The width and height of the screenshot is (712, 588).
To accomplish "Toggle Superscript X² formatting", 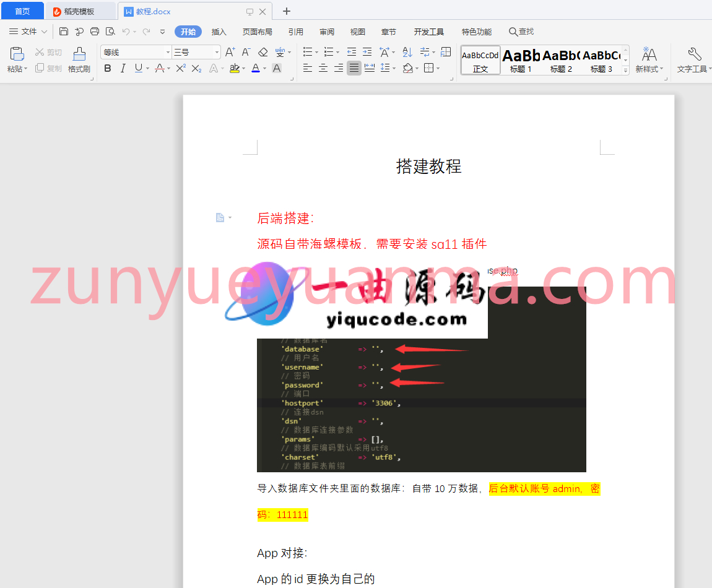I will (181, 69).
